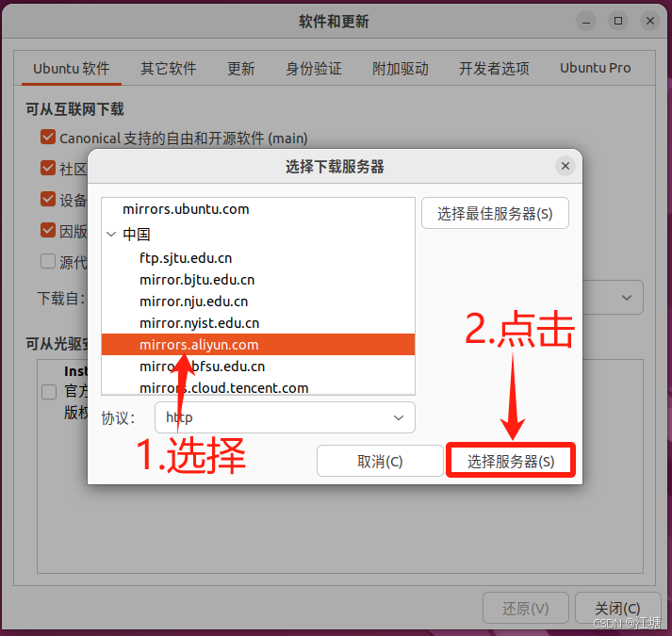
Task: Click 选择最佳服务器(S) button
Action: [495, 213]
